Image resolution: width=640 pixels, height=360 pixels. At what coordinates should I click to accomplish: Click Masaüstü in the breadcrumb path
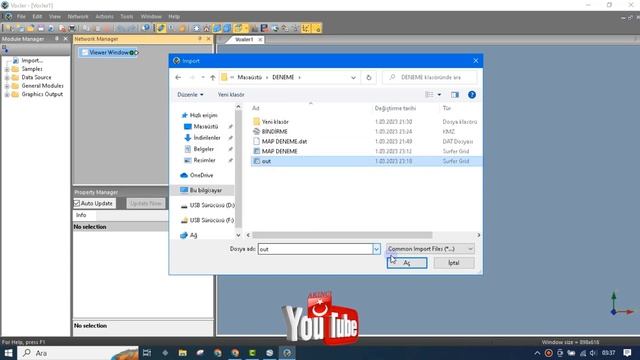250,77
